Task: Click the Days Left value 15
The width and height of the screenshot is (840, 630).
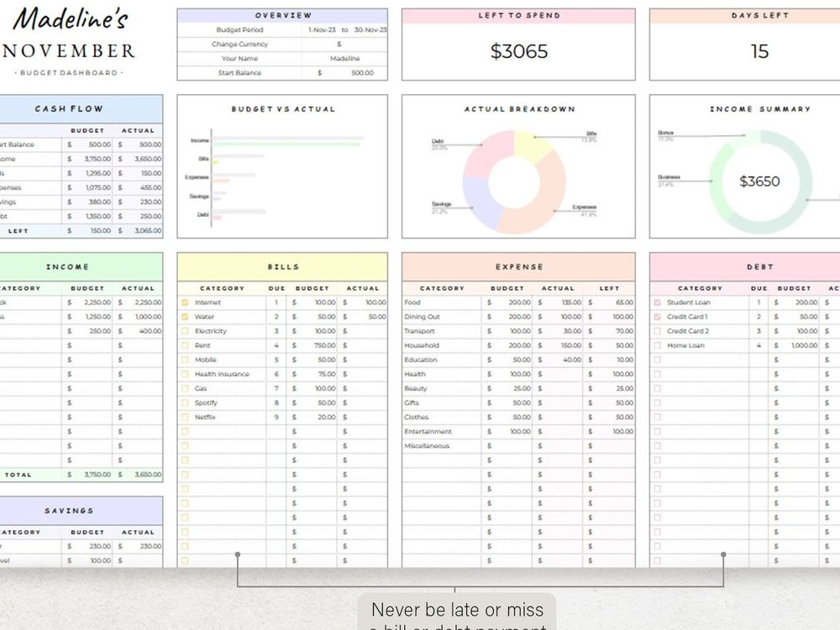Action: pyautogui.click(x=759, y=51)
